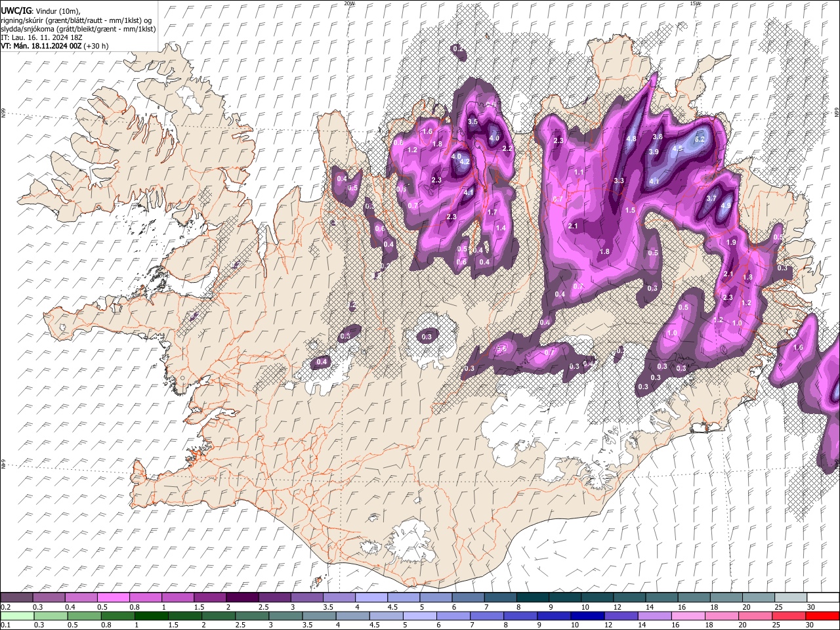The image size is (840, 630).
Task: Click the '20W' longitude label at the top
Action: [x=349, y=3]
